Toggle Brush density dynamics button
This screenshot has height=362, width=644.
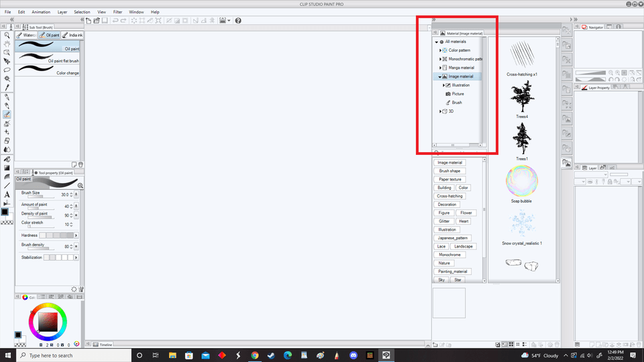click(x=76, y=247)
